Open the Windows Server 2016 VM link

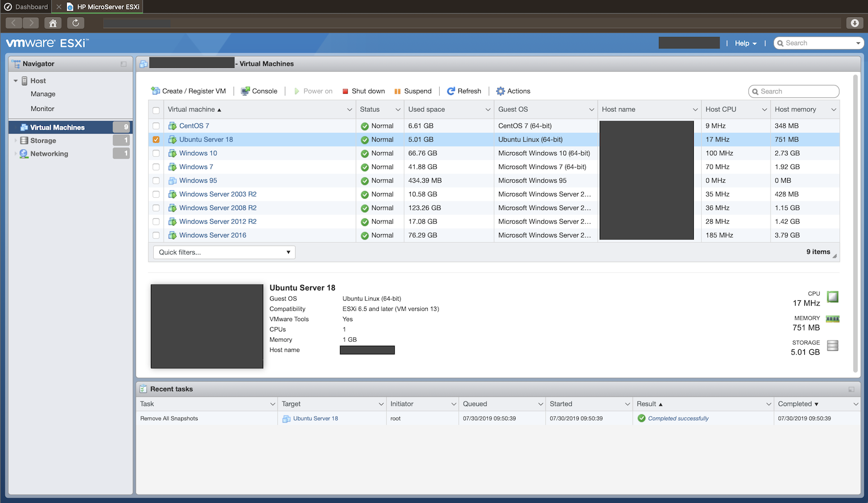tap(213, 235)
